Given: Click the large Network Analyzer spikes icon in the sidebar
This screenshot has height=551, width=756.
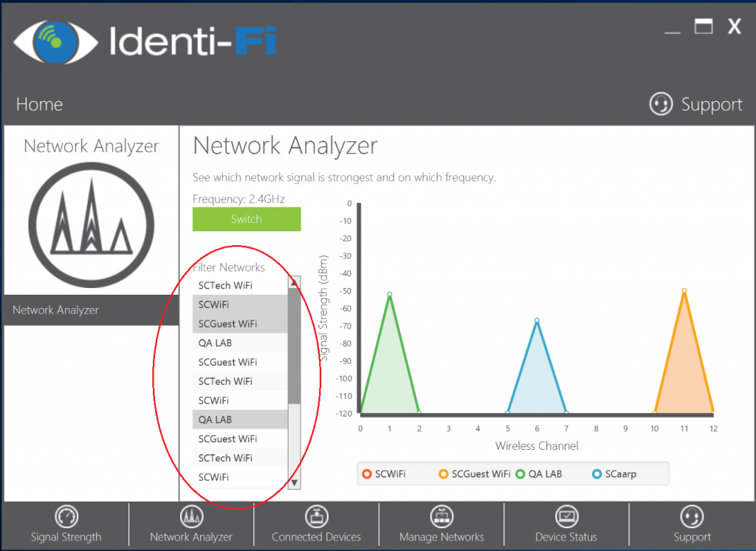Looking at the screenshot, I should click(x=91, y=225).
